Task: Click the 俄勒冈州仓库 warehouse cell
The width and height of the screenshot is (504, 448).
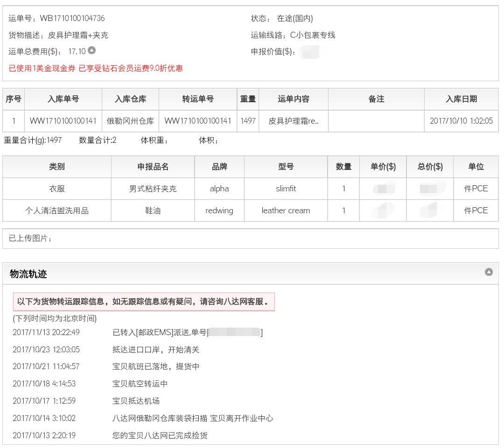Action: 130,121
